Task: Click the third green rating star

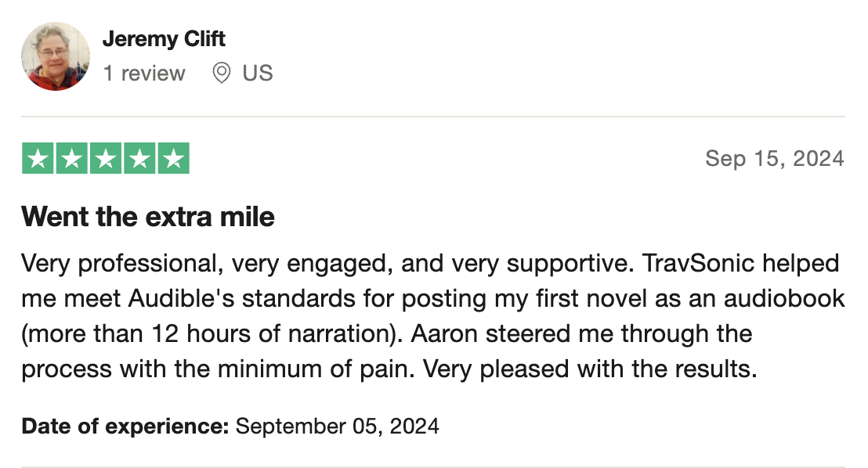Action: [x=105, y=159]
